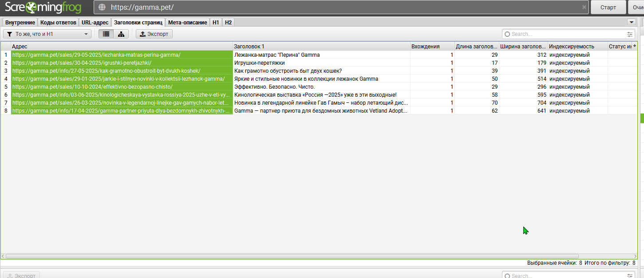
Task: Click the Экспорт button in the lower panel
Action: tap(22, 275)
